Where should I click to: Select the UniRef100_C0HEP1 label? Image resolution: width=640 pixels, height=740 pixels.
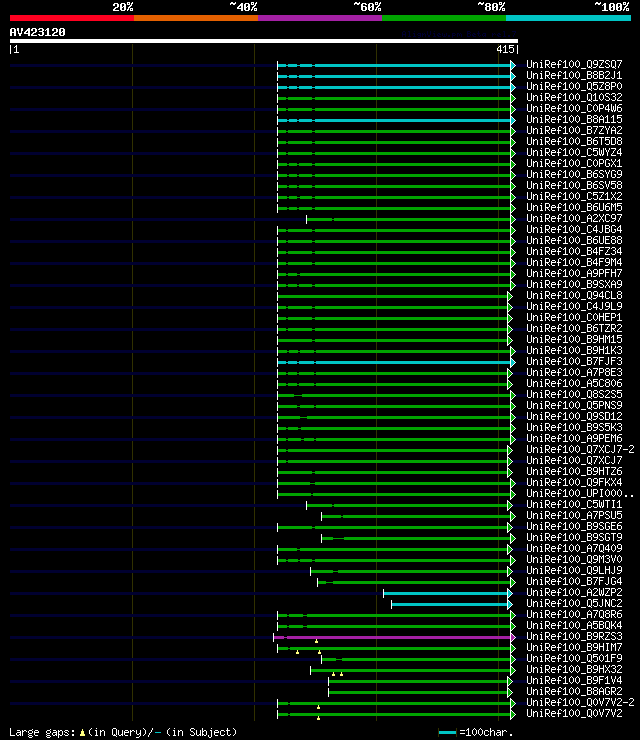tap(574, 318)
